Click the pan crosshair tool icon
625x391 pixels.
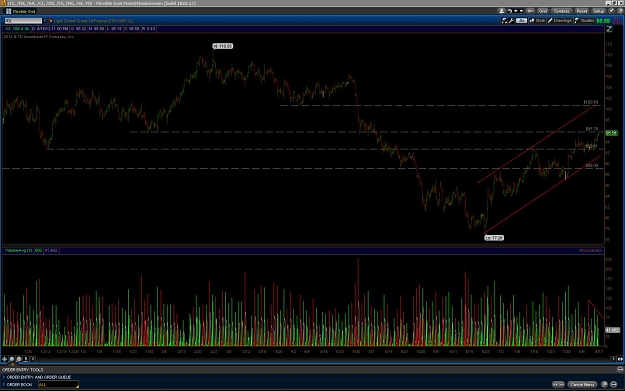(x=4, y=359)
